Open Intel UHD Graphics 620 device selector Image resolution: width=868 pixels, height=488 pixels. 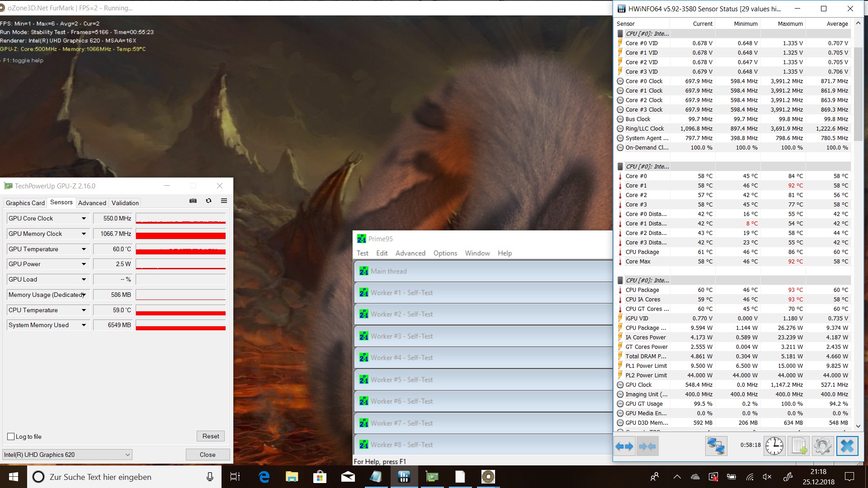[x=67, y=455]
